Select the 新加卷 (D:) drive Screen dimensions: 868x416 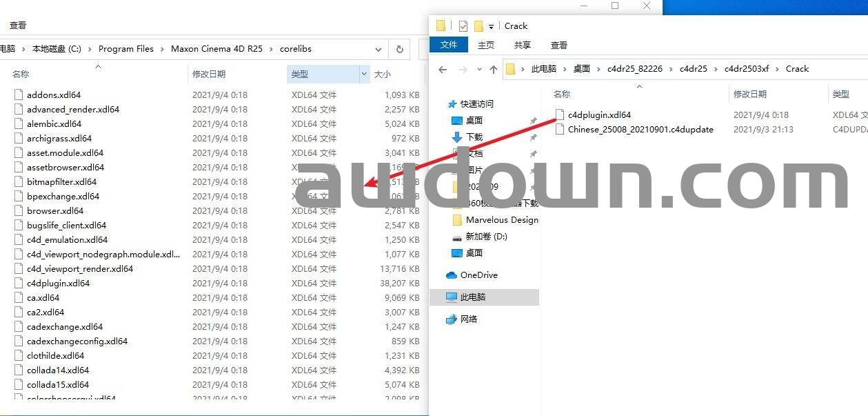tap(485, 237)
